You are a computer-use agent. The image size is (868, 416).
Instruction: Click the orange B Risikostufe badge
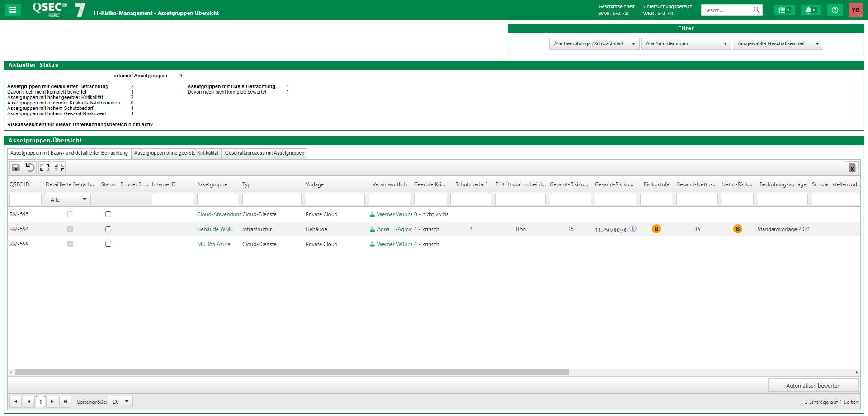tap(656, 229)
